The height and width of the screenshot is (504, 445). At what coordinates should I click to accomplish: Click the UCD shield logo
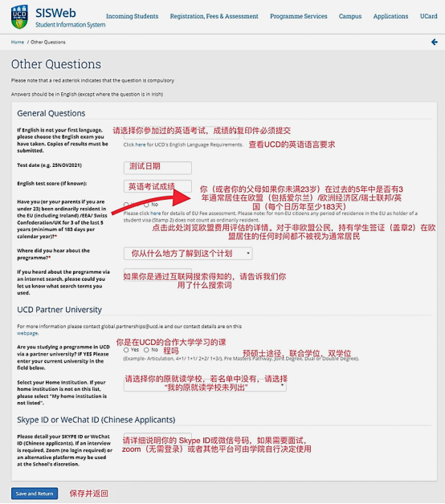(x=19, y=17)
